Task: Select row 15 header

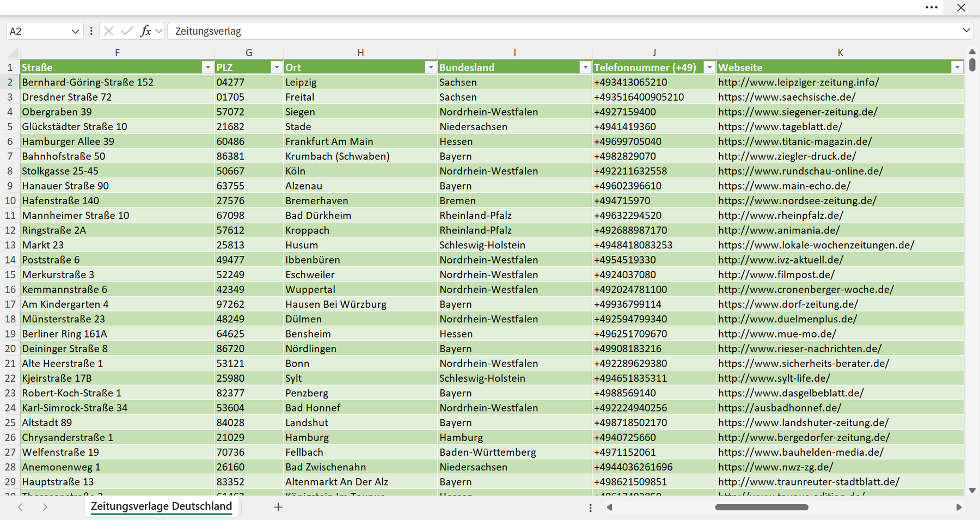Action: tap(10, 275)
